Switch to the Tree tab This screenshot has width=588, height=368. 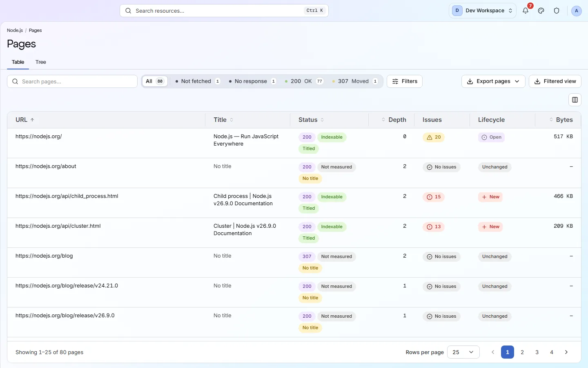coord(41,62)
